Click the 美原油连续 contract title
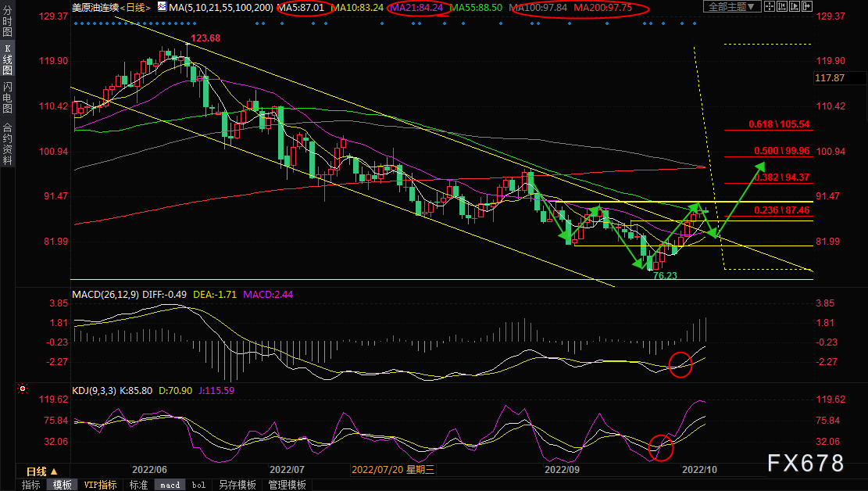The width and height of the screenshot is (868, 491). (95, 7)
